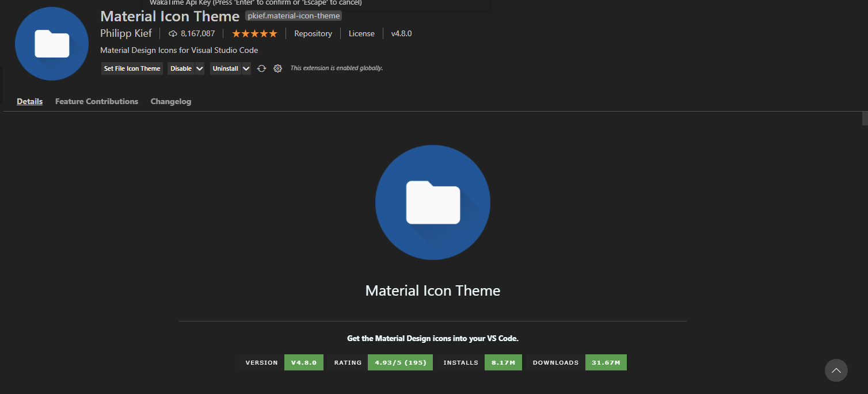Click the large folder logo in the readme

coord(433,202)
